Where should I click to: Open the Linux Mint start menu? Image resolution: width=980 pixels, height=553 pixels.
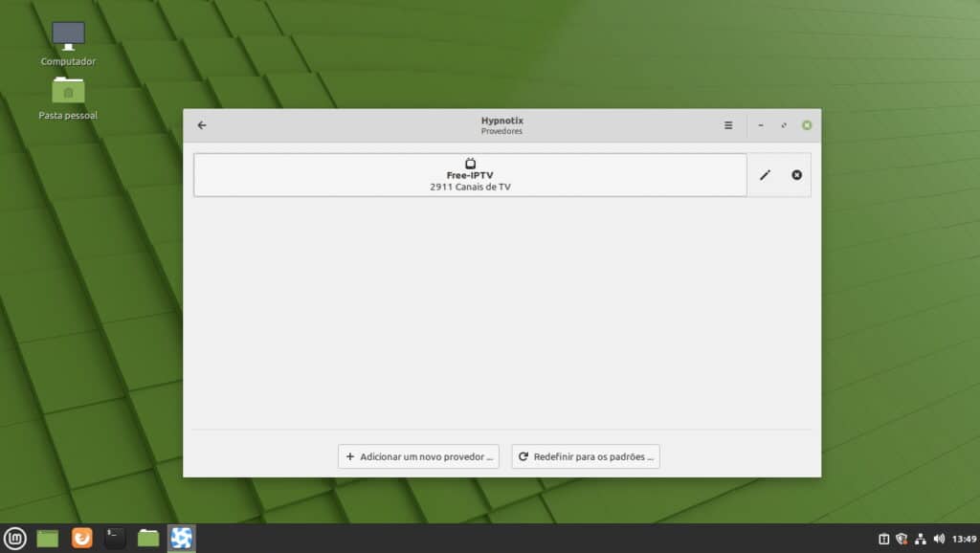coord(15,538)
